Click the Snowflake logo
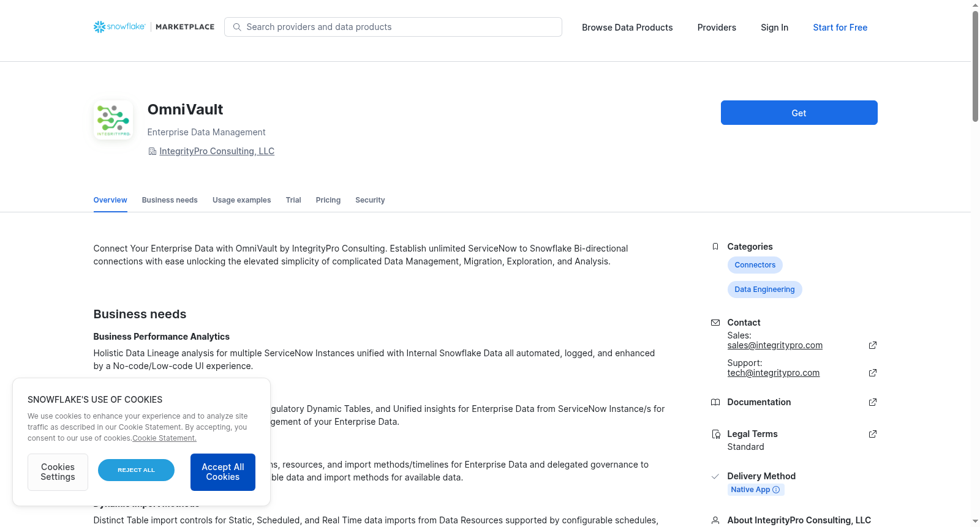The height and width of the screenshot is (527, 980). [x=119, y=27]
